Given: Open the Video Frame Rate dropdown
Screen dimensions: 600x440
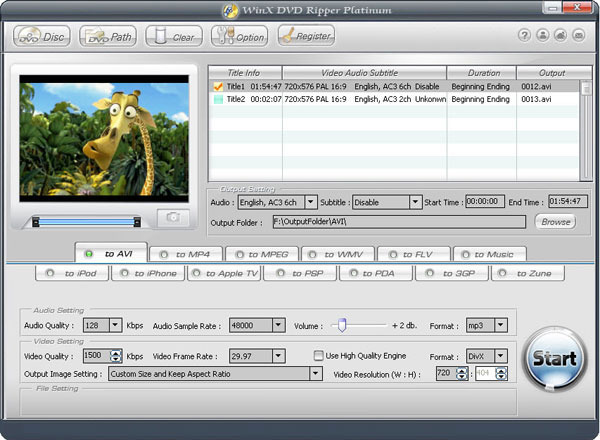Looking at the screenshot, I should tap(279, 356).
